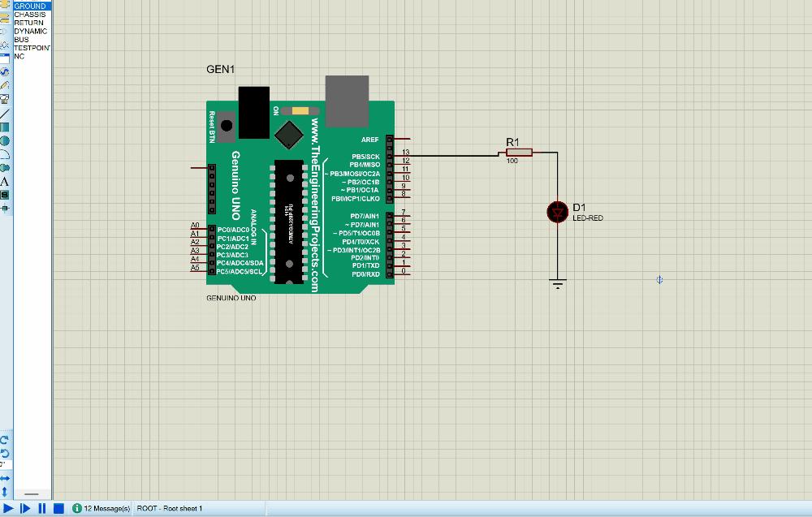This screenshot has width=812, height=517.
Task: Pause the running simulation
Action: point(42,508)
